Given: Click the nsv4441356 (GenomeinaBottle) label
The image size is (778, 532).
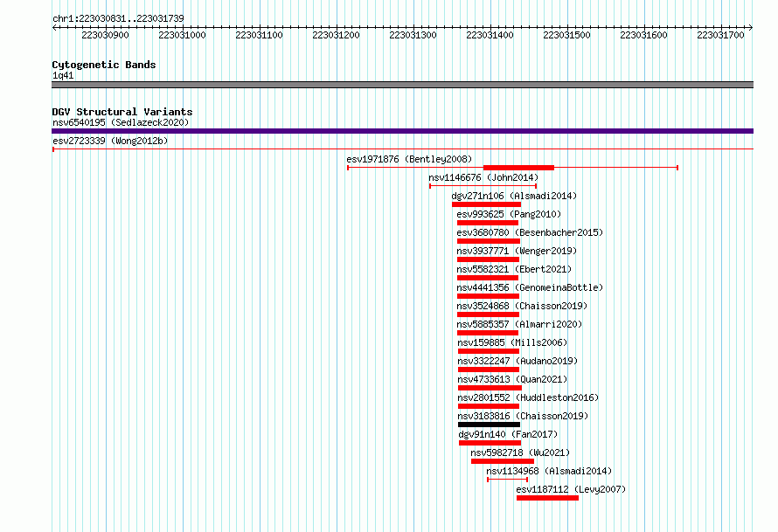Looking at the screenshot, I should [530, 287].
